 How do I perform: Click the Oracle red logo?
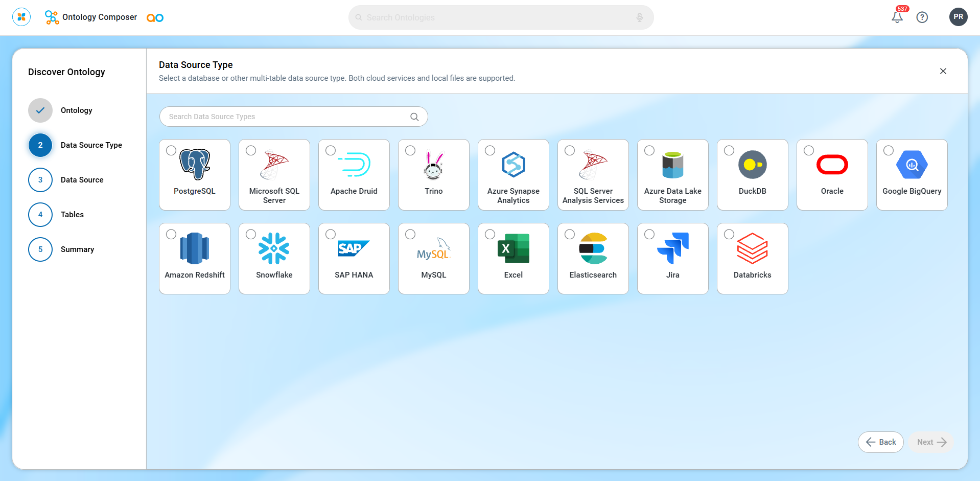click(832, 165)
